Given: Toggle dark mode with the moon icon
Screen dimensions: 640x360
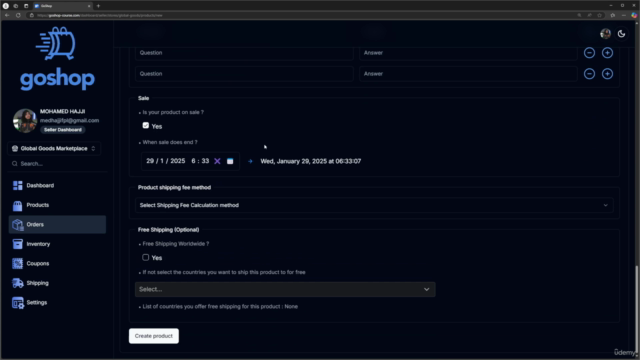Looking at the screenshot, I should pyautogui.click(x=621, y=34).
